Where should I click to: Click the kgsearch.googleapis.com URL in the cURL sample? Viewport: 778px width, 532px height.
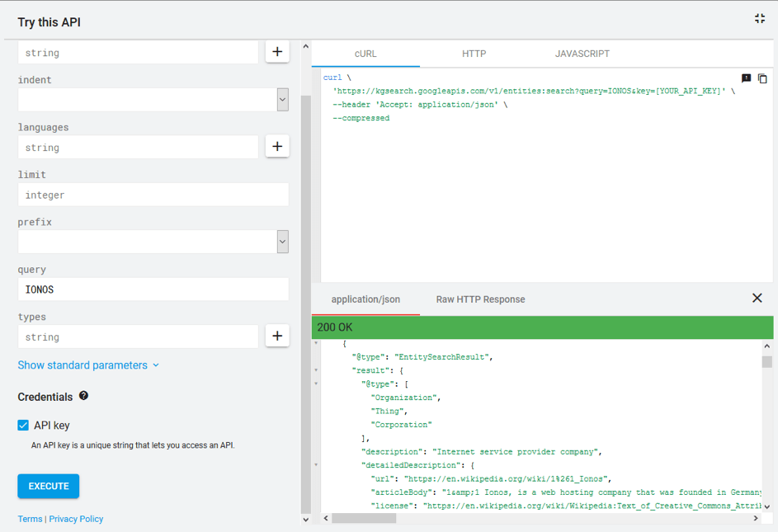(x=530, y=91)
